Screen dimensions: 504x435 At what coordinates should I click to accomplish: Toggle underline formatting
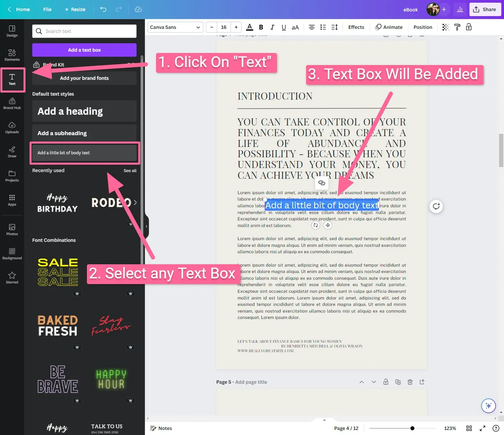284,27
